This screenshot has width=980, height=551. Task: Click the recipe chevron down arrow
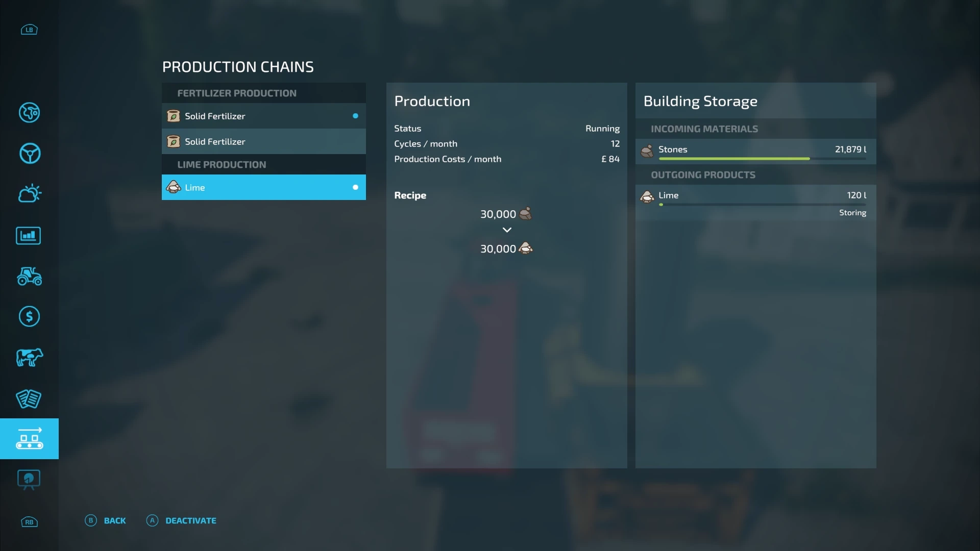507,230
